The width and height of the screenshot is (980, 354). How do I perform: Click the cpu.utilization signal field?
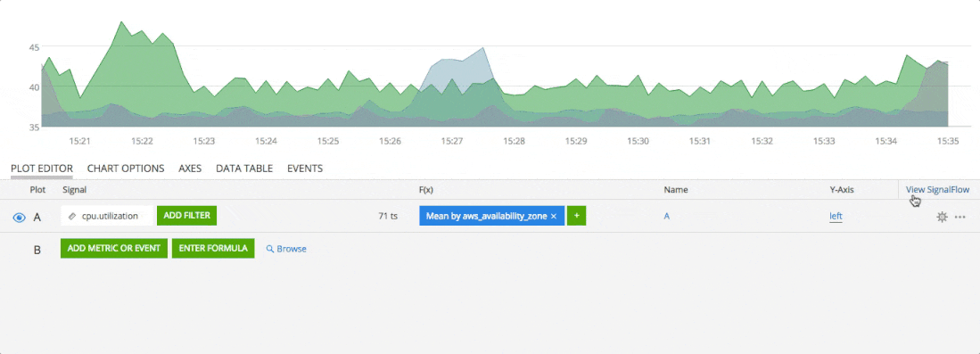tap(107, 216)
